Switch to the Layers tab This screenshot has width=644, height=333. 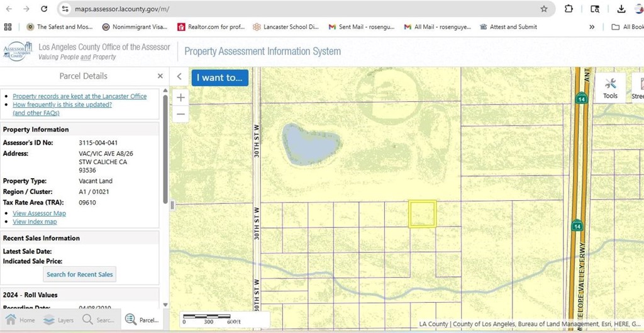coord(58,320)
